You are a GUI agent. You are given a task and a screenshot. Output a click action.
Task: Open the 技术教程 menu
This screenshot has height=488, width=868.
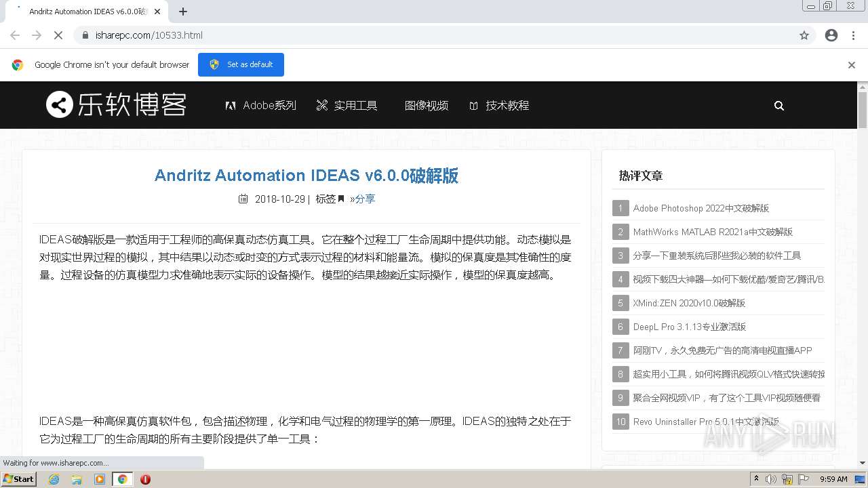tap(499, 106)
